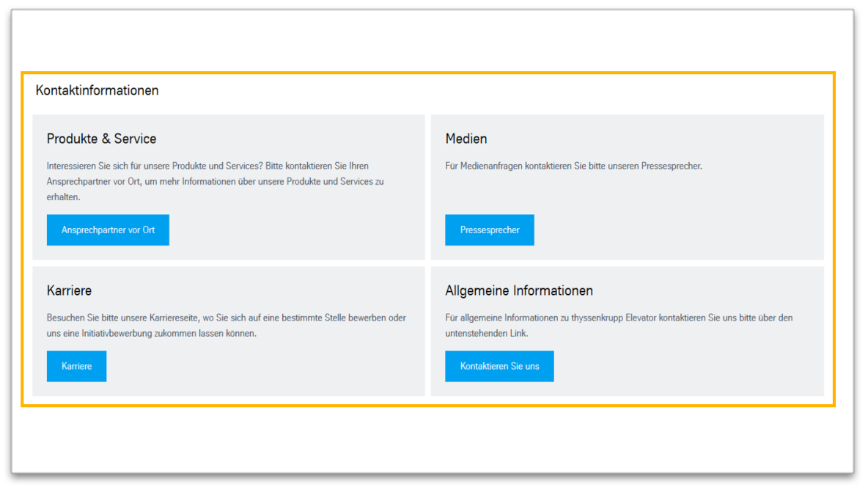This screenshot has height=487, width=868.
Task: Click paragraph starting 'Interessieren Sie sich für unsere'
Action: click(x=216, y=181)
